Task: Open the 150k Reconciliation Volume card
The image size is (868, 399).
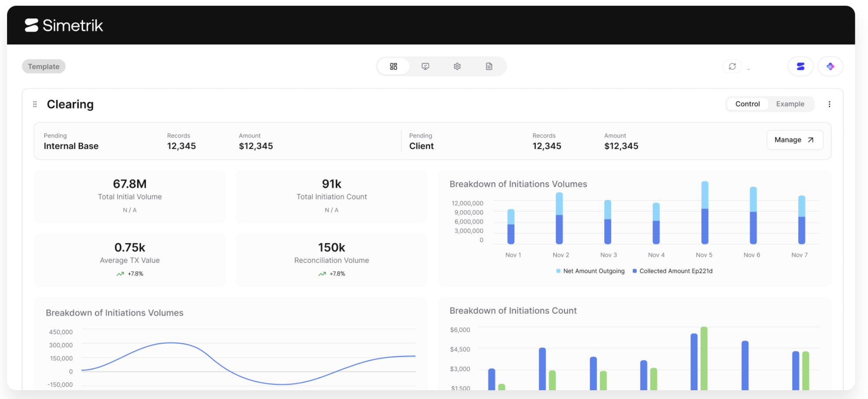Action: [x=332, y=260]
